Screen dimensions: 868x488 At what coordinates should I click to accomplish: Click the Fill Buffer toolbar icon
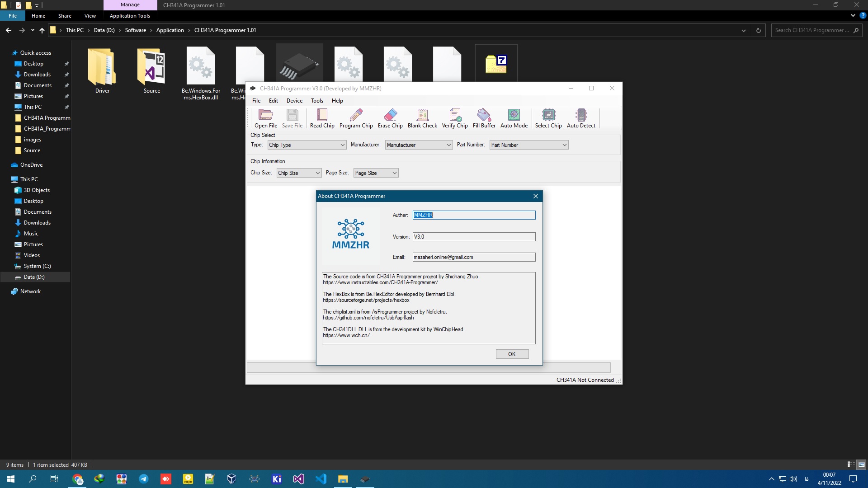(x=484, y=118)
